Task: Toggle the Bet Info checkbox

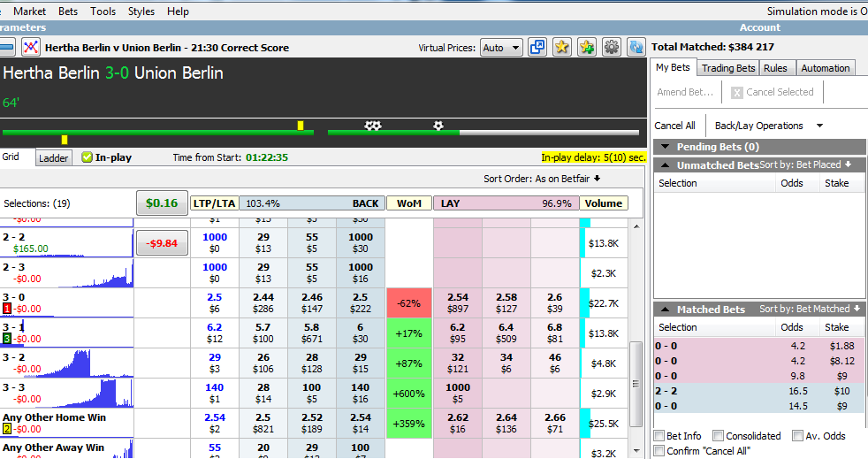Action: [x=659, y=436]
